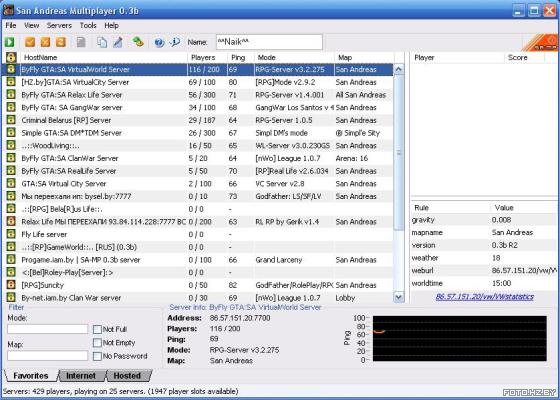Viewport: 560px width, 400px height.
Task: Click lock icon of [RPG]Suncity row
Action: [x=11, y=285]
